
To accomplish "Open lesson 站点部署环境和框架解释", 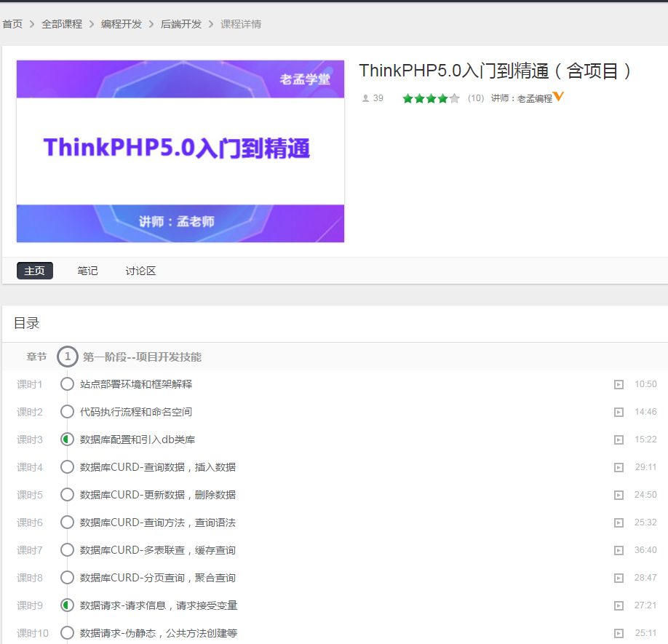I will pos(136,384).
